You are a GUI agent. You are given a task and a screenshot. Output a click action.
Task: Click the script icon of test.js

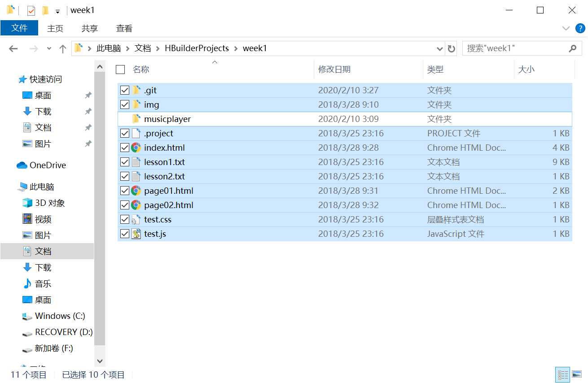click(x=136, y=234)
